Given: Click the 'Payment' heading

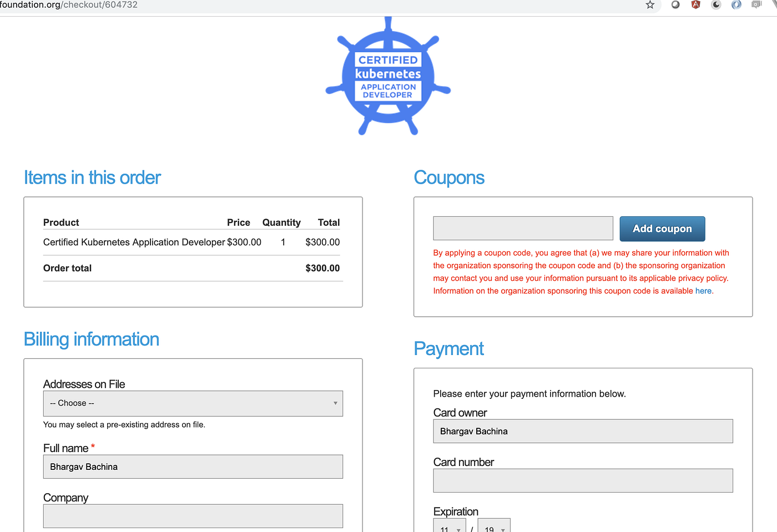Looking at the screenshot, I should pyautogui.click(x=448, y=348).
